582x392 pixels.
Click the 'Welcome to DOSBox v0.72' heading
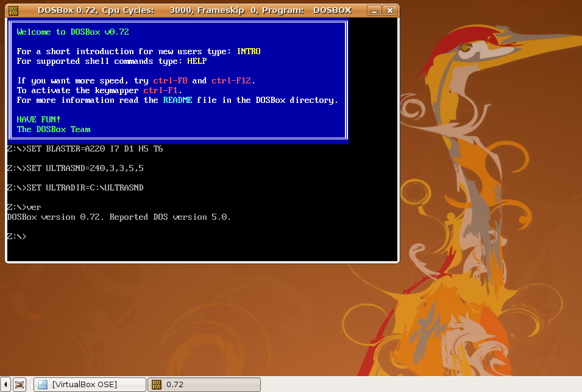click(73, 32)
